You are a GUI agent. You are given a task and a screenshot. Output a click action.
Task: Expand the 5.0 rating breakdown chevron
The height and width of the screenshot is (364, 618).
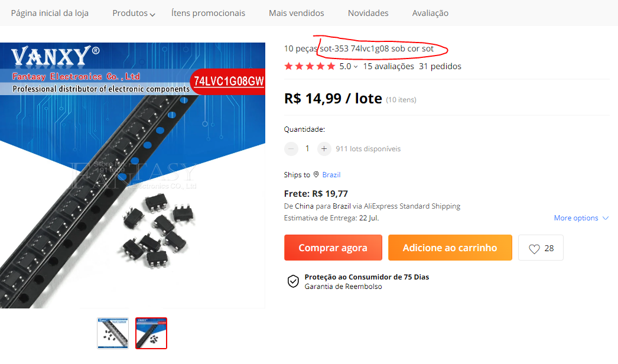coord(356,67)
